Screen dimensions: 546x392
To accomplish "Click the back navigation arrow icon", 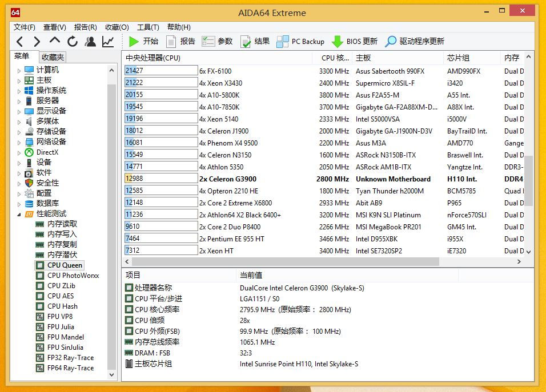I will tap(20, 41).
